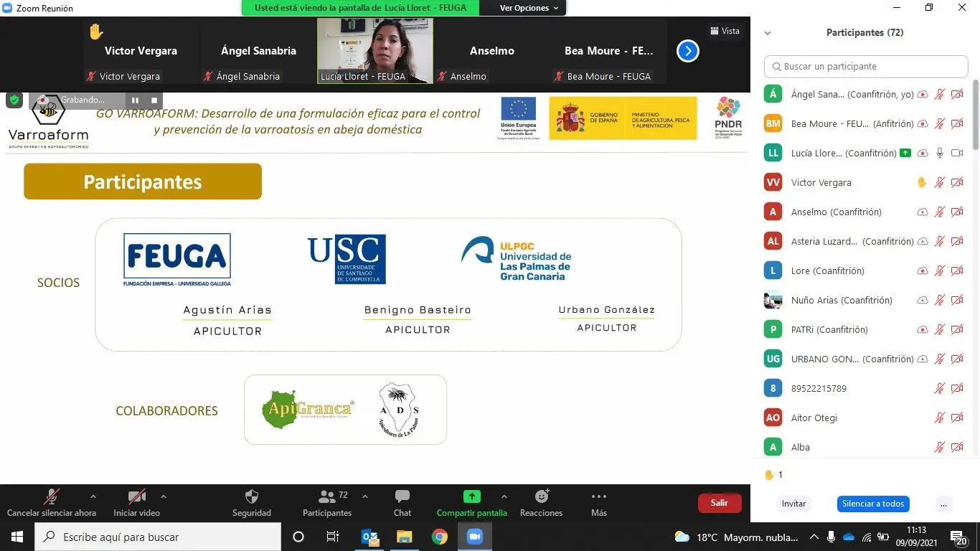Click the Reacciones emoji icon
The image size is (980, 551).
pyautogui.click(x=541, y=497)
